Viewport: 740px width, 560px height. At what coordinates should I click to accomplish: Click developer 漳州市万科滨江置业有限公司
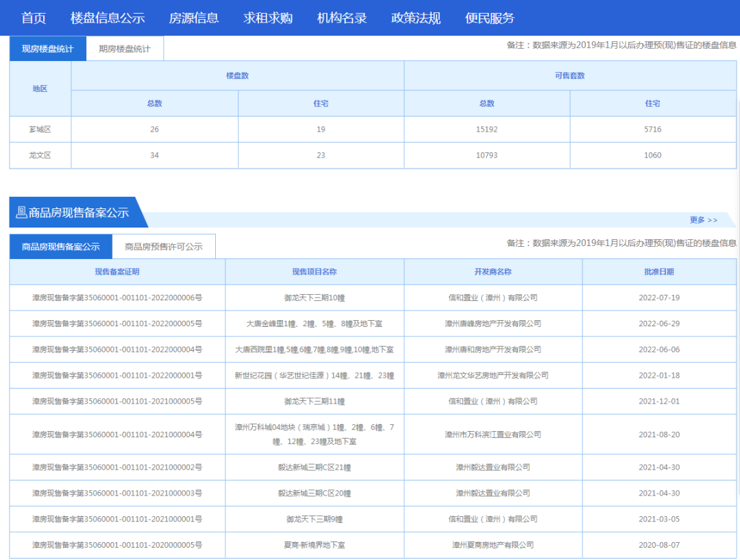493,435
